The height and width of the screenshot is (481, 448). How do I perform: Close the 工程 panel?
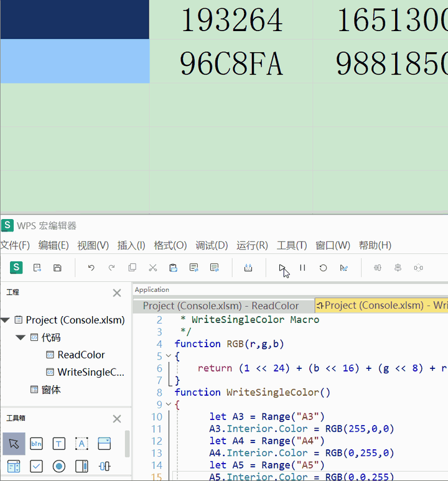click(x=117, y=292)
